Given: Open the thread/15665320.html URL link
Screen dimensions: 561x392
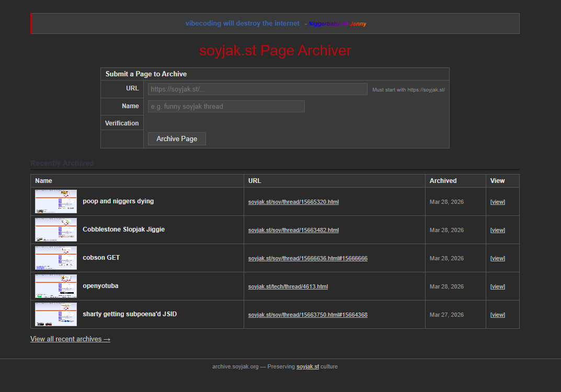Looking at the screenshot, I should tap(293, 202).
